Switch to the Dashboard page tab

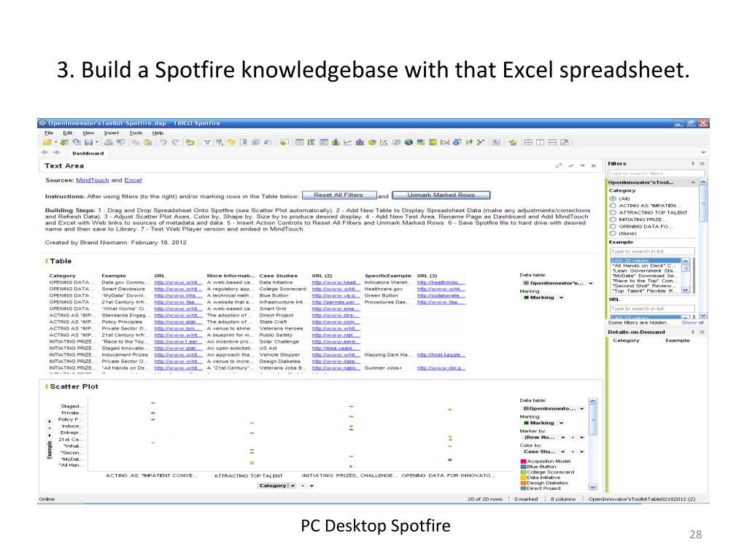[88, 153]
